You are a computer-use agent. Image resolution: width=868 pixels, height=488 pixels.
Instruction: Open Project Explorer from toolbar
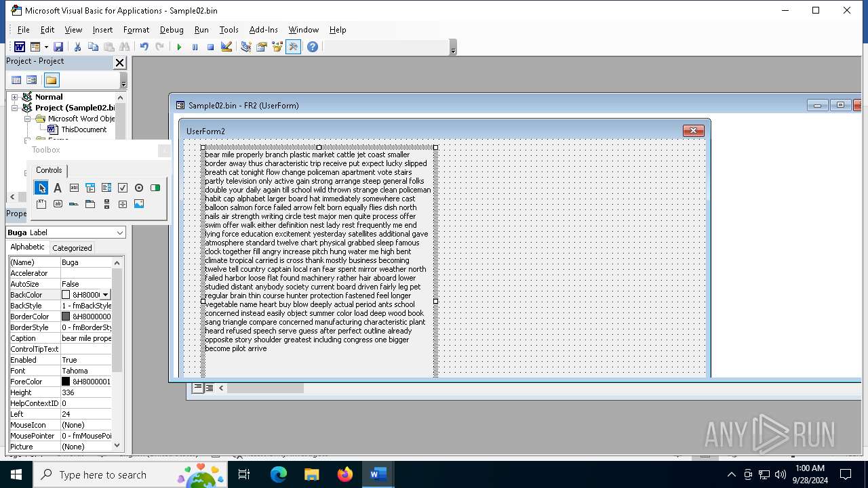coord(245,47)
